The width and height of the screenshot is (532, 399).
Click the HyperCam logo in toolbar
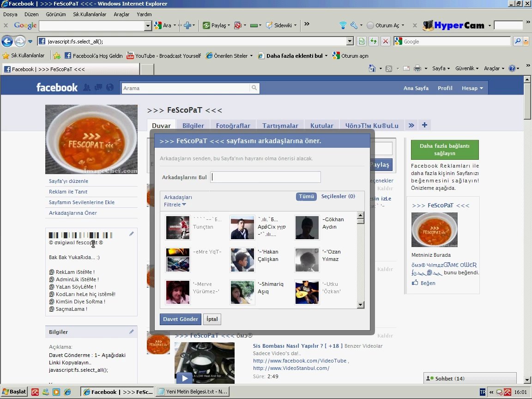[x=453, y=25]
